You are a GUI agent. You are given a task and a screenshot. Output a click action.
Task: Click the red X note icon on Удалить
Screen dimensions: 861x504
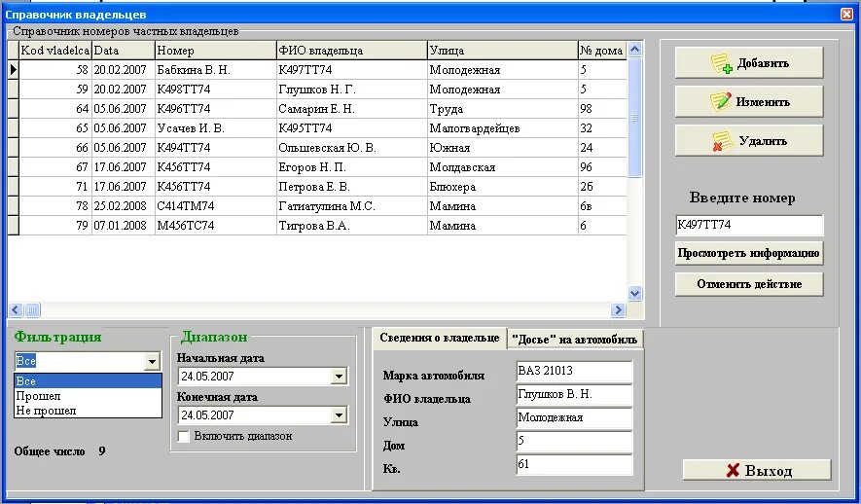click(x=722, y=141)
